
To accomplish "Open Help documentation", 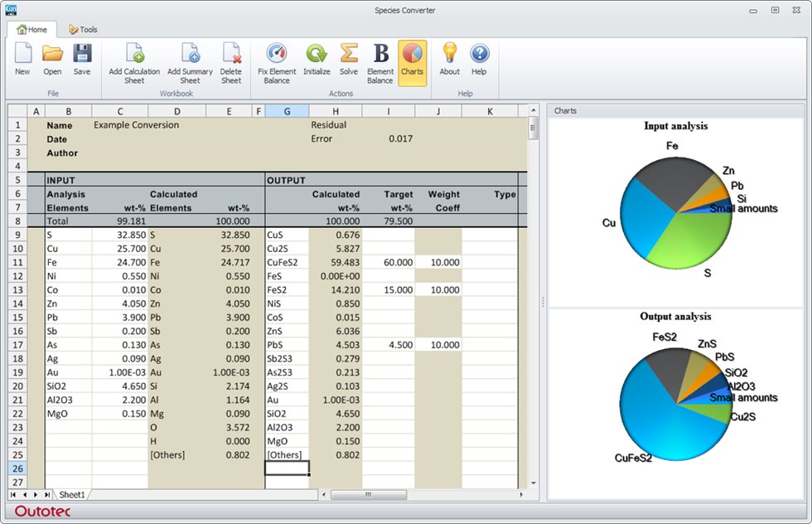I will pos(479,60).
